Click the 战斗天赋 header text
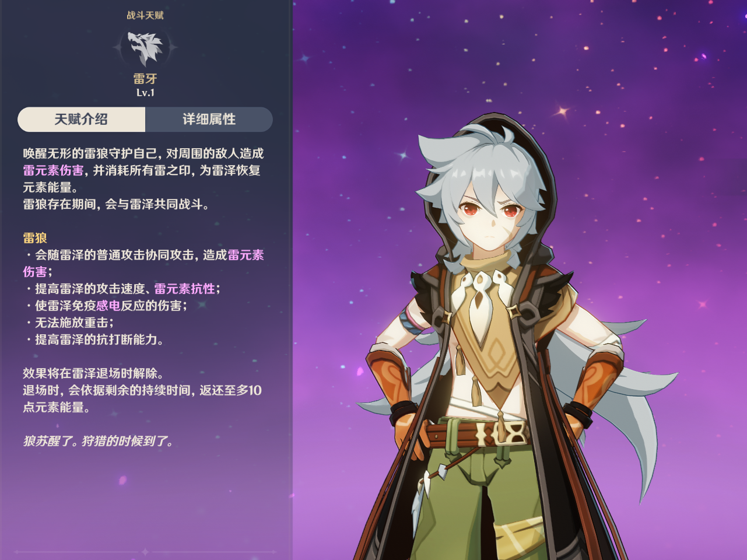 145,15
